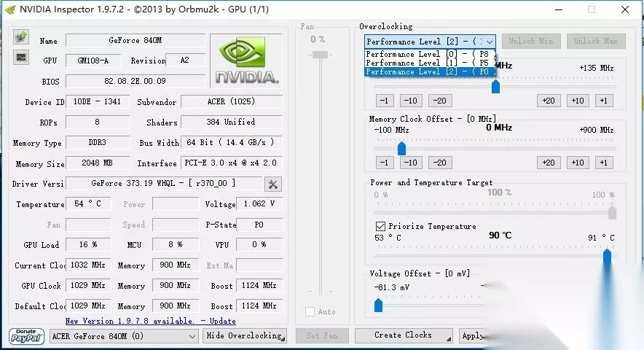Click base clock offset -20 button
The image size is (644, 350).
(440, 101)
